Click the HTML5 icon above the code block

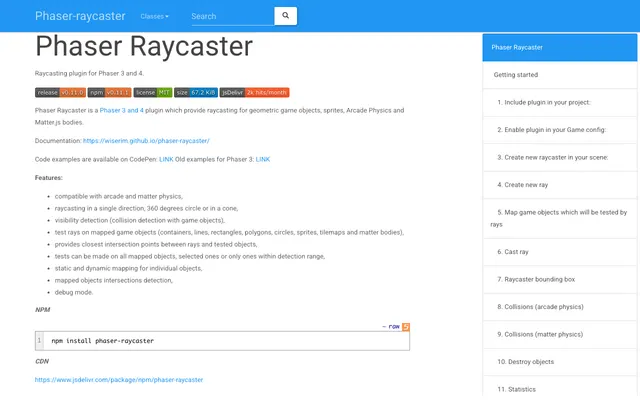click(x=406, y=327)
